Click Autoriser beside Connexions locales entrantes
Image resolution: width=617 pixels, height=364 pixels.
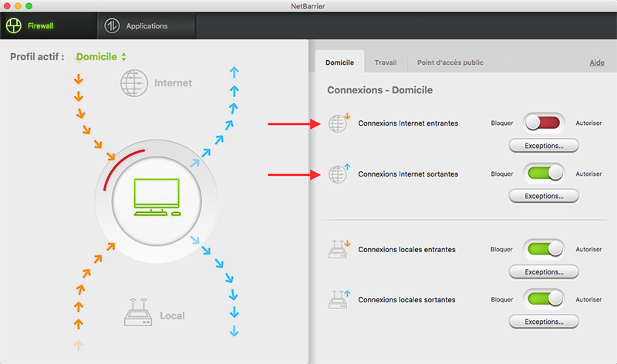pyautogui.click(x=588, y=250)
